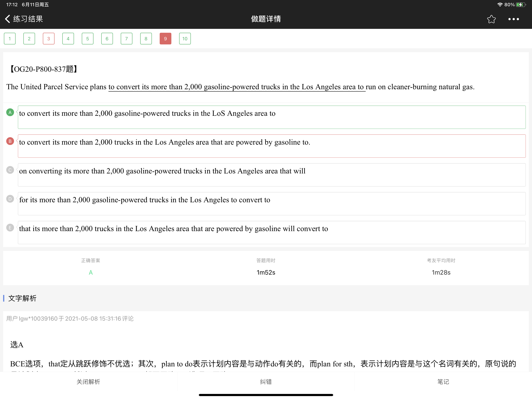Tap 纠错 to report an error
Image resolution: width=532 pixels, height=399 pixels.
pos(266,382)
